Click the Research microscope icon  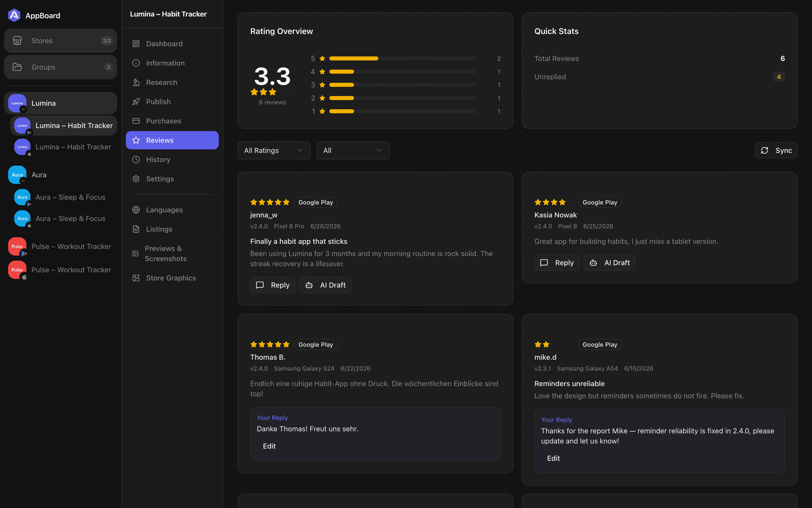(x=136, y=82)
